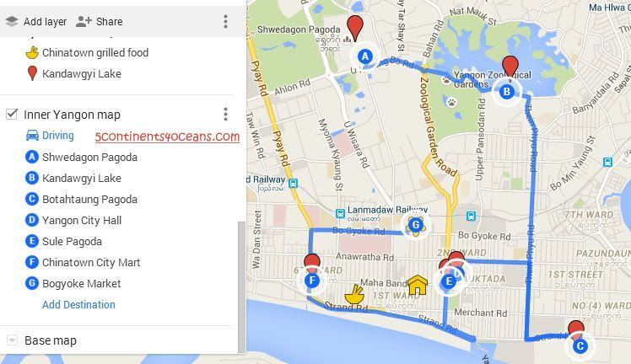The image size is (631, 364).
Task: Open map options three-dot menu at top
Action: (226, 21)
